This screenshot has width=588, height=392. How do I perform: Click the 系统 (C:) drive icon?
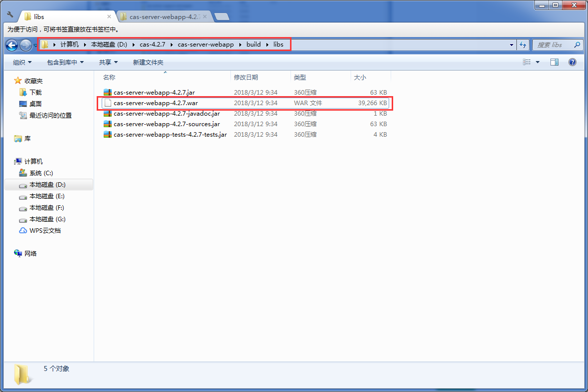23,173
